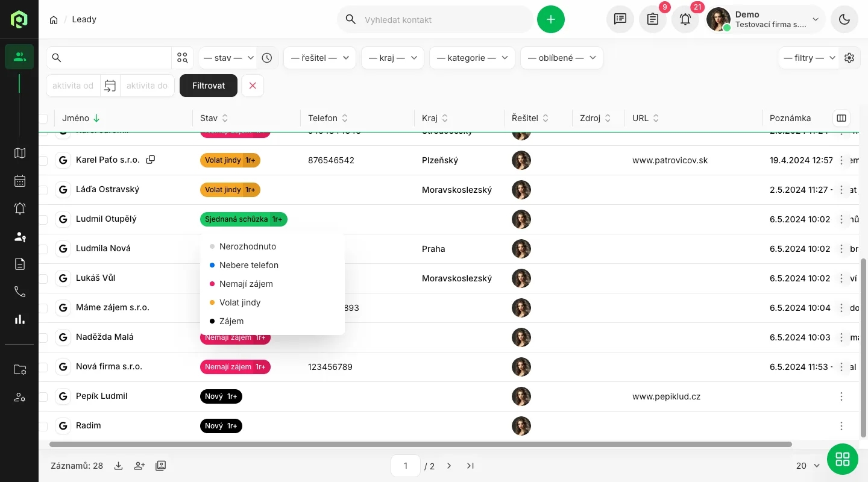Click the column layout icon in table header
868x482 pixels.
(x=841, y=118)
